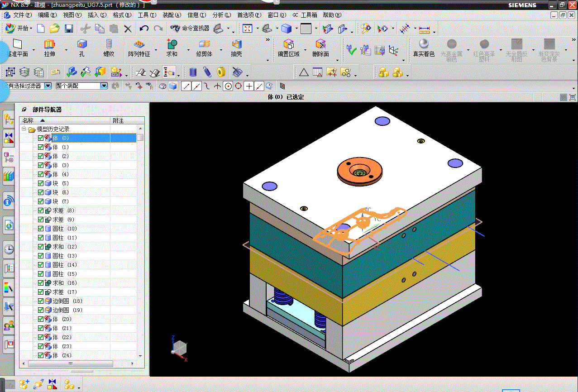Open the 编辑(E) menu
578x392 pixels.
[x=48, y=15]
